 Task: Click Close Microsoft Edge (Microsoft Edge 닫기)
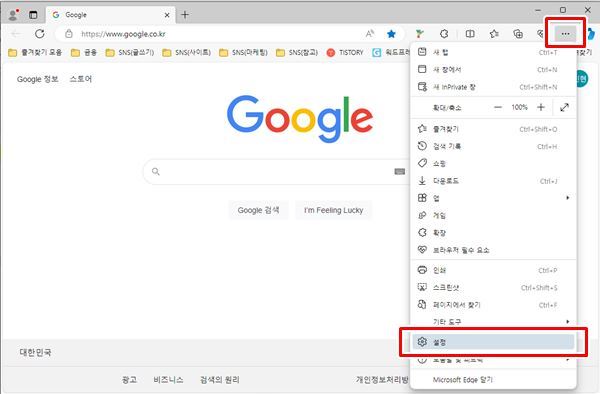coord(493,379)
